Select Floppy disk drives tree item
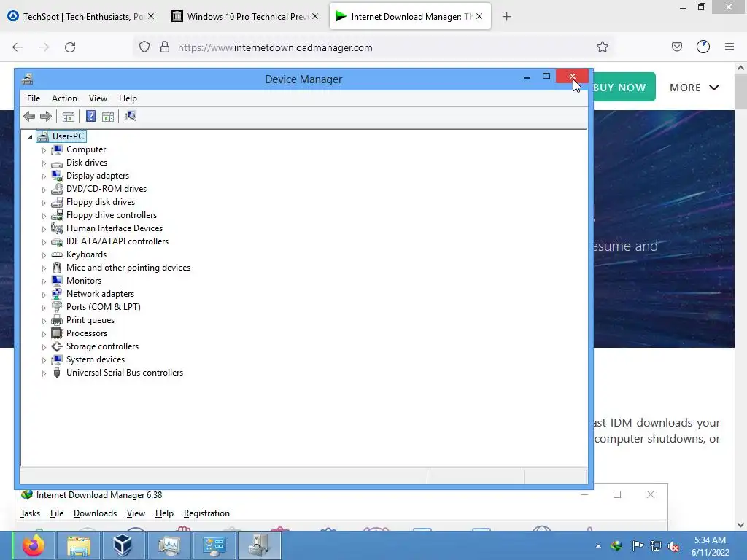This screenshot has width=747, height=560. click(101, 202)
